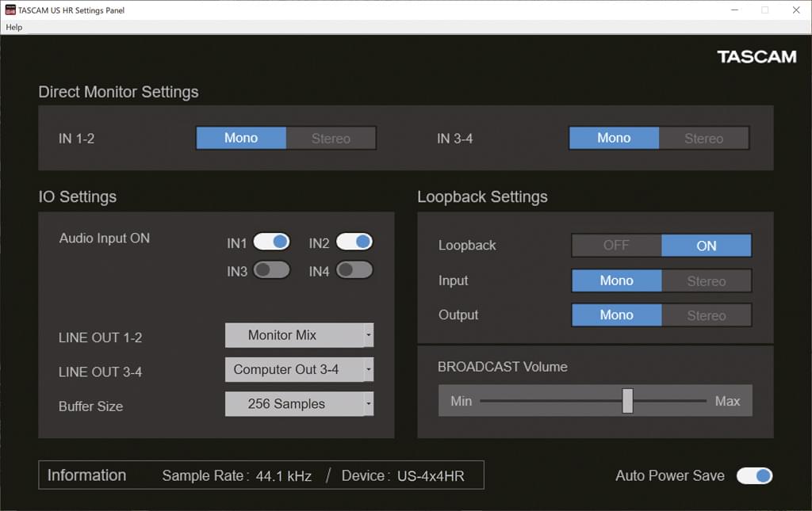Screen dimensions: 812x511
Task: Close the Settings Panel window
Action: coord(795,10)
